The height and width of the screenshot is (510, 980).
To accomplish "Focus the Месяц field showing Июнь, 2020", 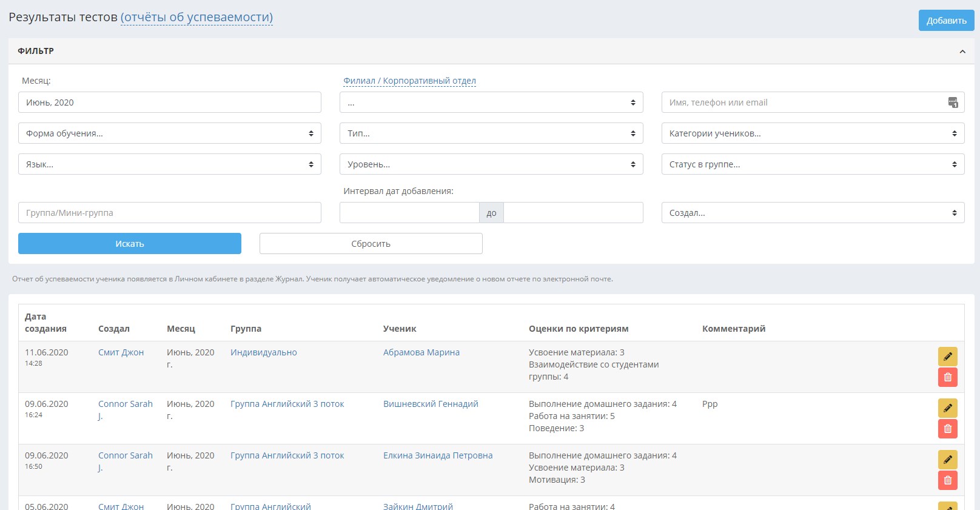I will point(170,102).
